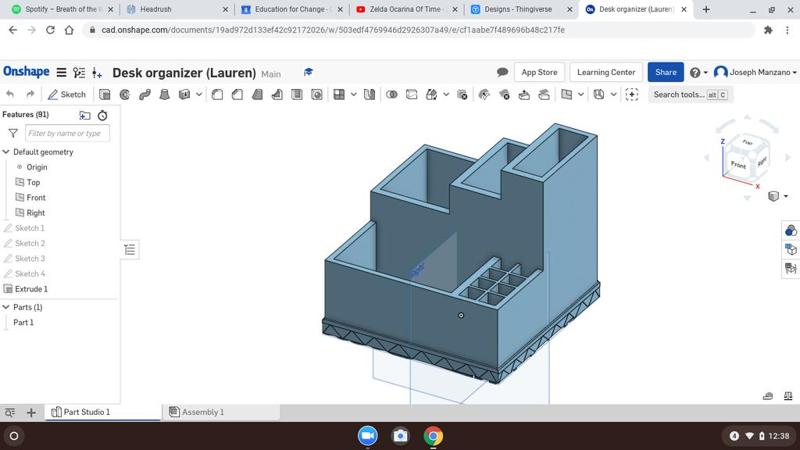Open the Learning Center
Screen dimensions: 800x450
[606, 72]
